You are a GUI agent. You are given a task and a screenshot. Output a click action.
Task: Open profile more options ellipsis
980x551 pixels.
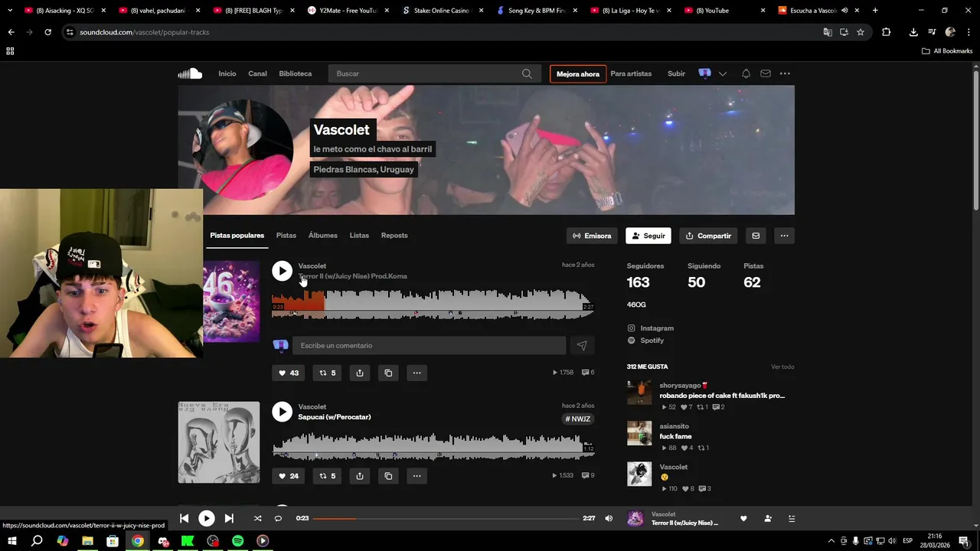[x=784, y=236]
